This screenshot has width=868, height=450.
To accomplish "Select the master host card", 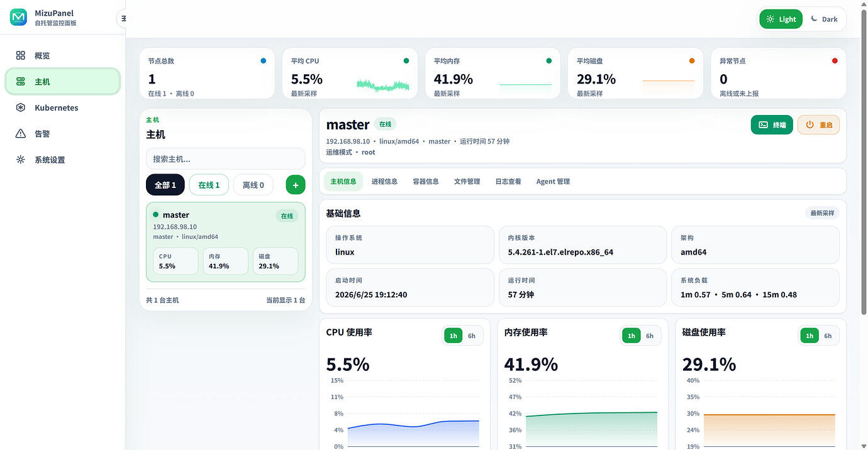I will tap(225, 242).
